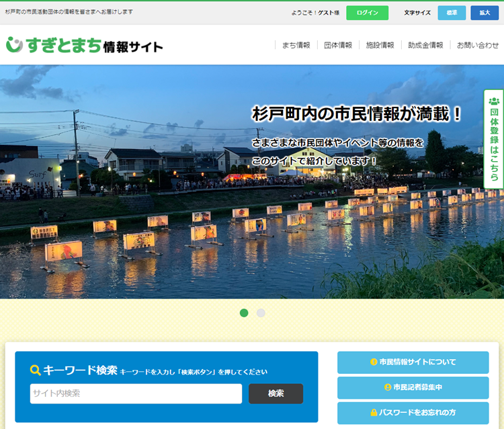This screenshot has height=429, width=504.
Task: Open the まち情報 menu
Action: click(296, 46)
